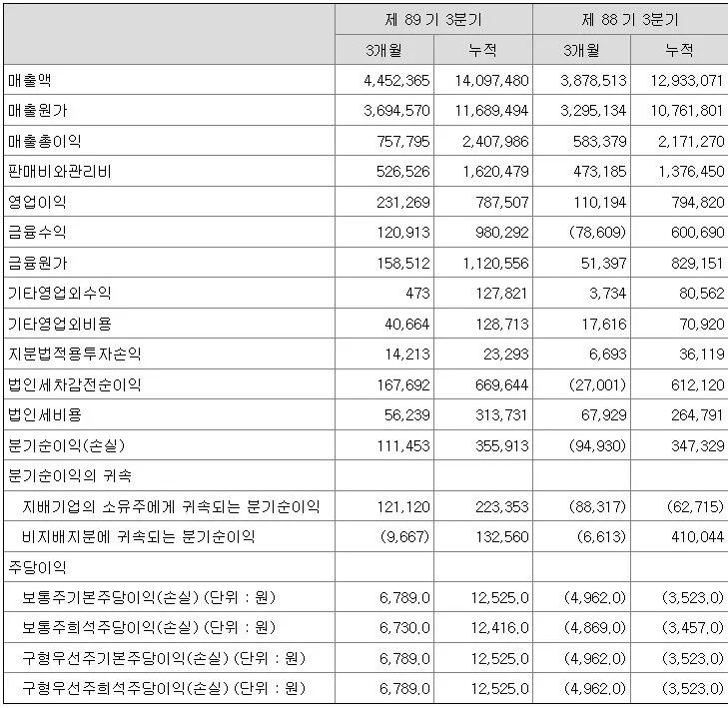
Task: Click the 금융수익 row label
Action: click(x=37, y=232)
